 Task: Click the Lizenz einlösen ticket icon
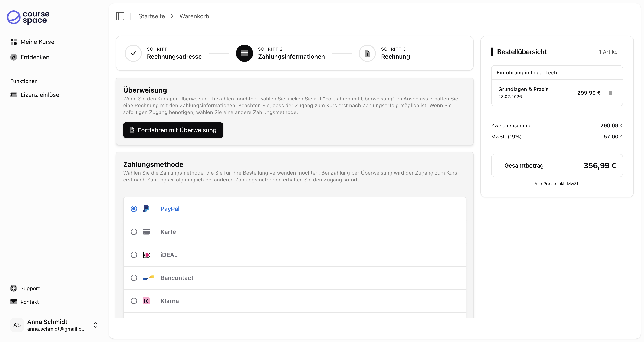(x=14, y=95)
